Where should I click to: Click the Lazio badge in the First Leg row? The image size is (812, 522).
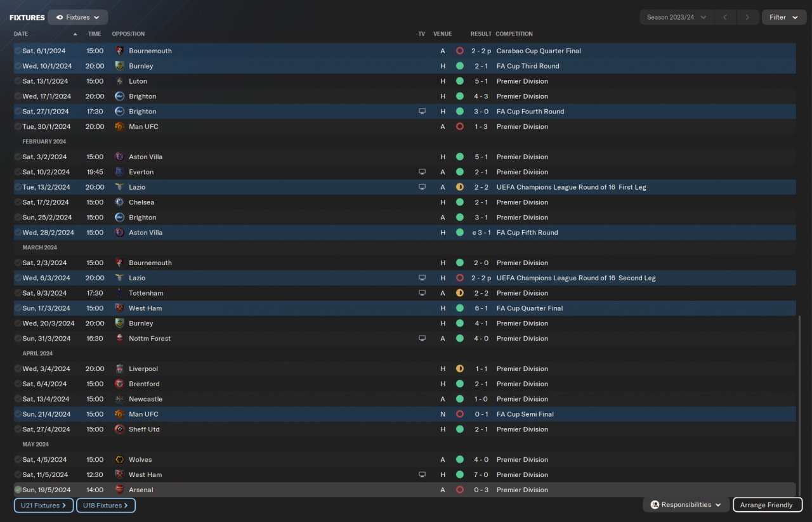click(x=119, y=187)
